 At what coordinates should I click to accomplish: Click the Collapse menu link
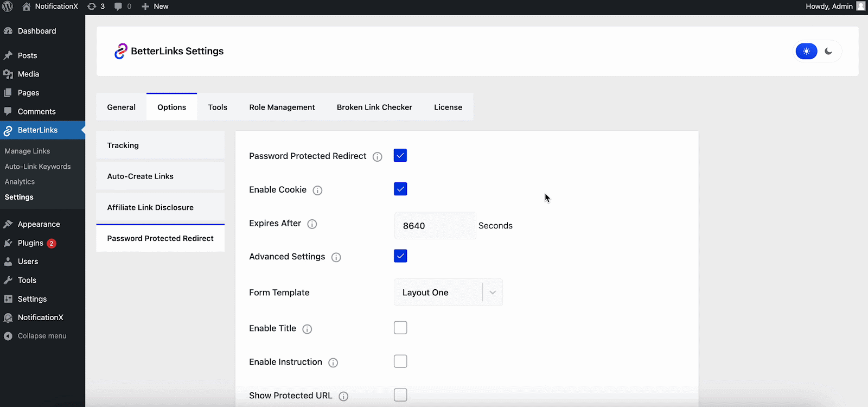pyautogui.click(x=42, y=336)
